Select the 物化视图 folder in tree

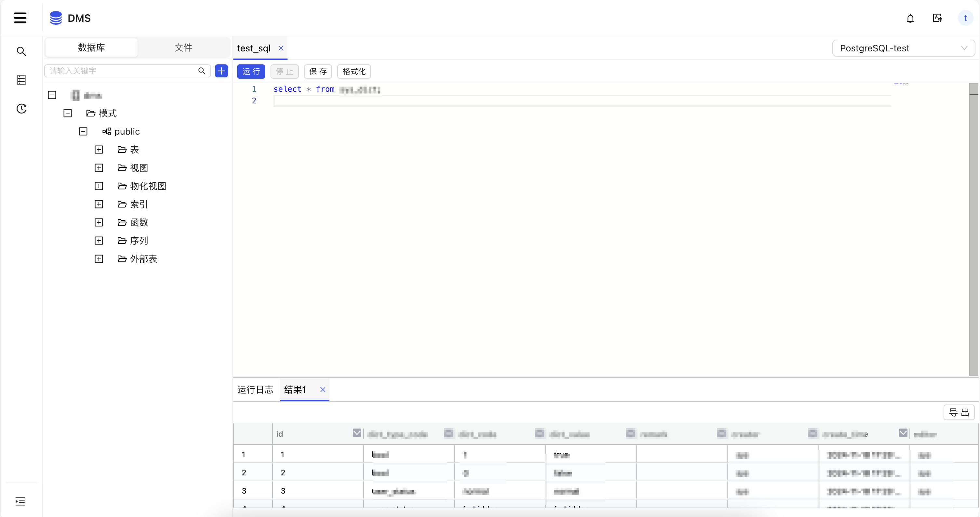click(142, 186)
